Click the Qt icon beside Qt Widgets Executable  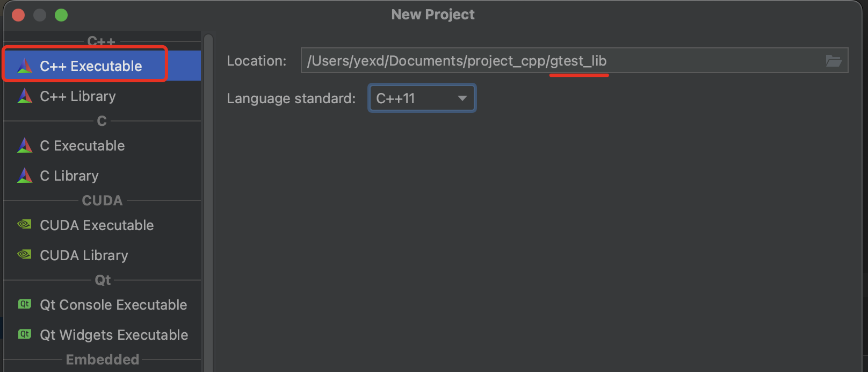[25, 334]
